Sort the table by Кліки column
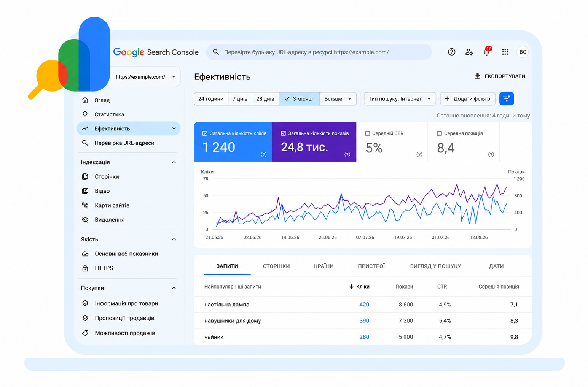The image size is (588, 387). click(x=359, y=287)
